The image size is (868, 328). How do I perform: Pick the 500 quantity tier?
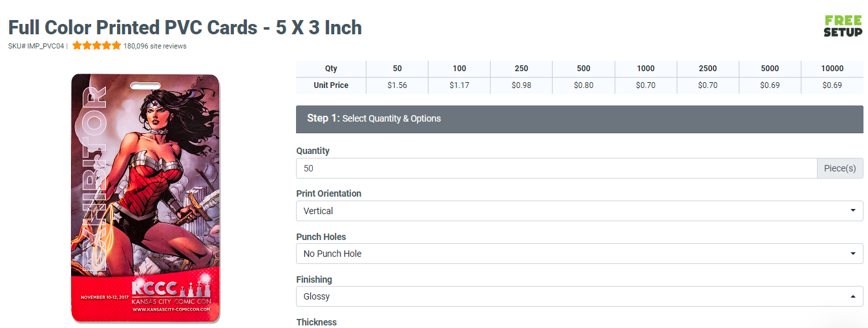583,69
